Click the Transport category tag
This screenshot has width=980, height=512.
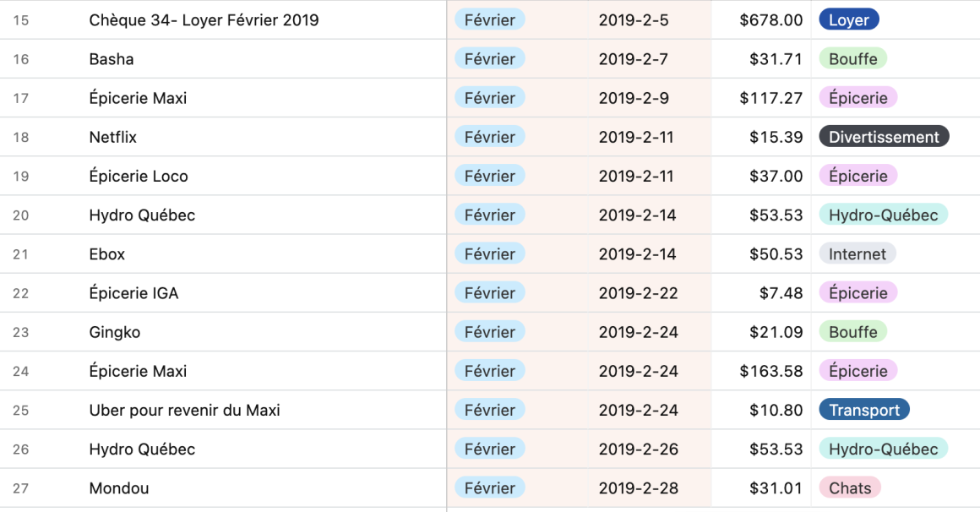click(863, 411)
